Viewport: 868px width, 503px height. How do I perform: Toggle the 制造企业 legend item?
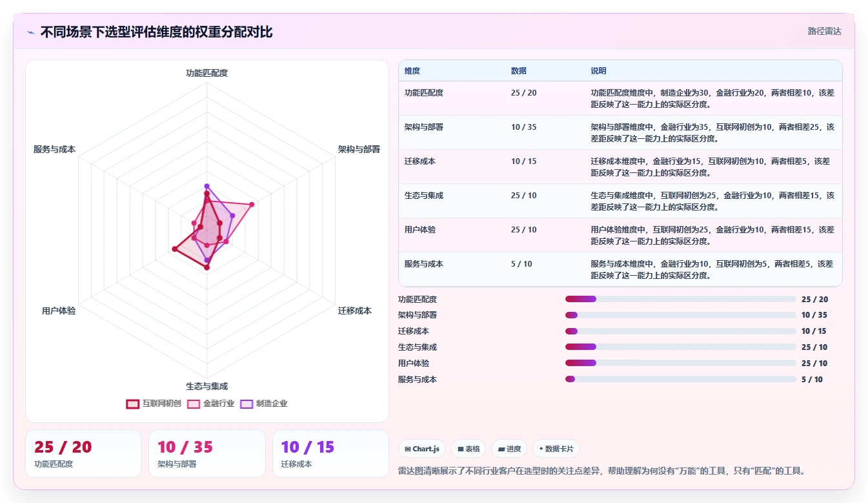tap(263, 404)
